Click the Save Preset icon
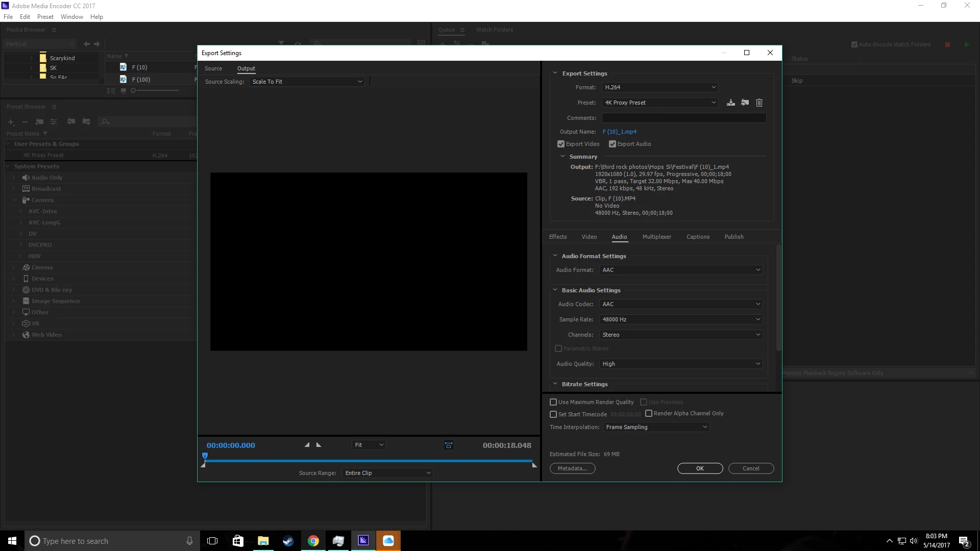Image resolution: width=980 pixels, height=551 pixels. tap(731, 103)
